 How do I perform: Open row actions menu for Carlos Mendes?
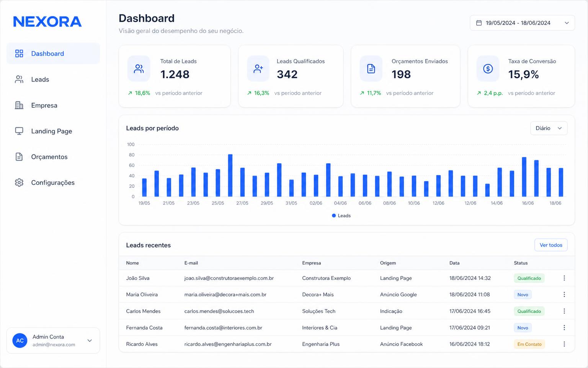pyautogui.click(x=564, y=311)
